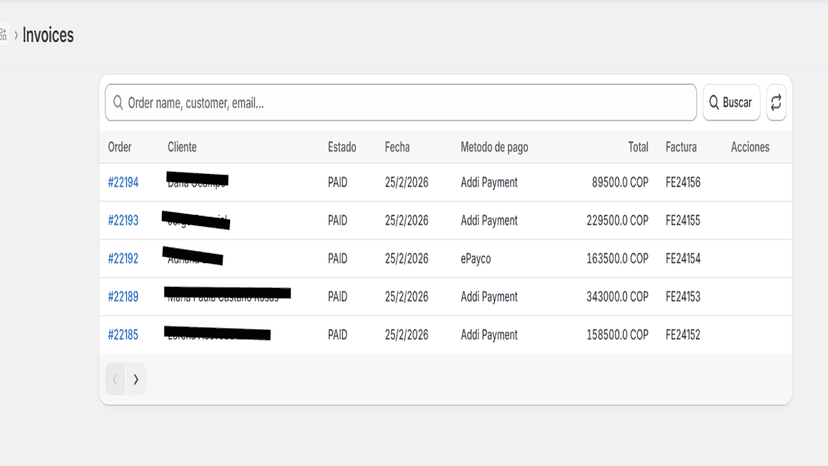Viewport: 828px width, 466px height.
Task: Open order #22193
Action: pos(123,220)
